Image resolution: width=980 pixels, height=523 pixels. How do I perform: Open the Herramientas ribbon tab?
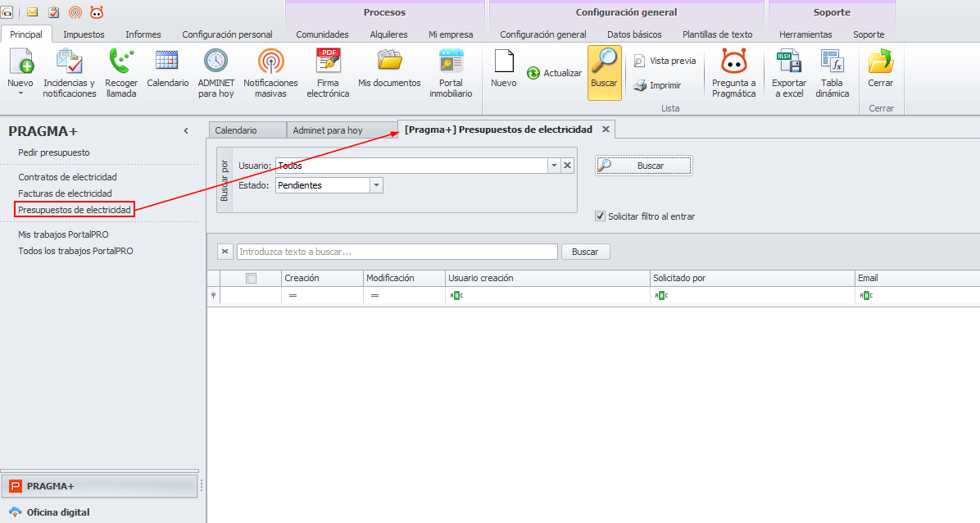pos(805,34)
